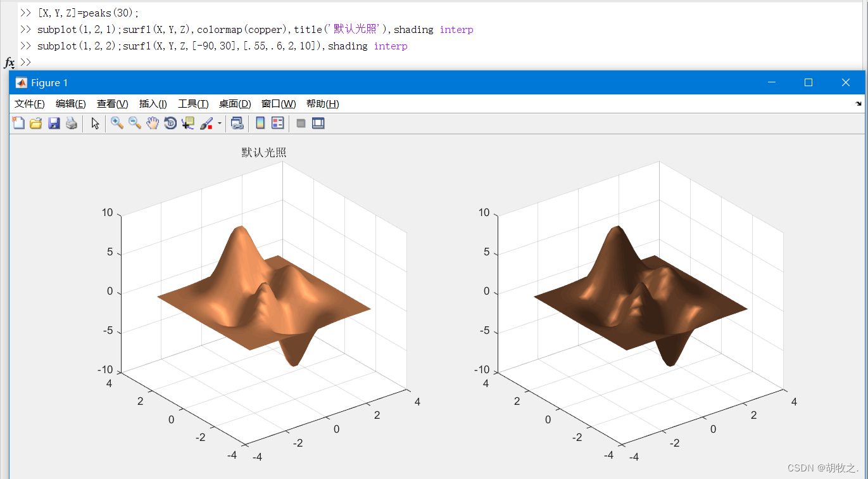Click the dock figure arrow at menu bar right
This screenshot has height=479, width=868.
click(859, 103)
